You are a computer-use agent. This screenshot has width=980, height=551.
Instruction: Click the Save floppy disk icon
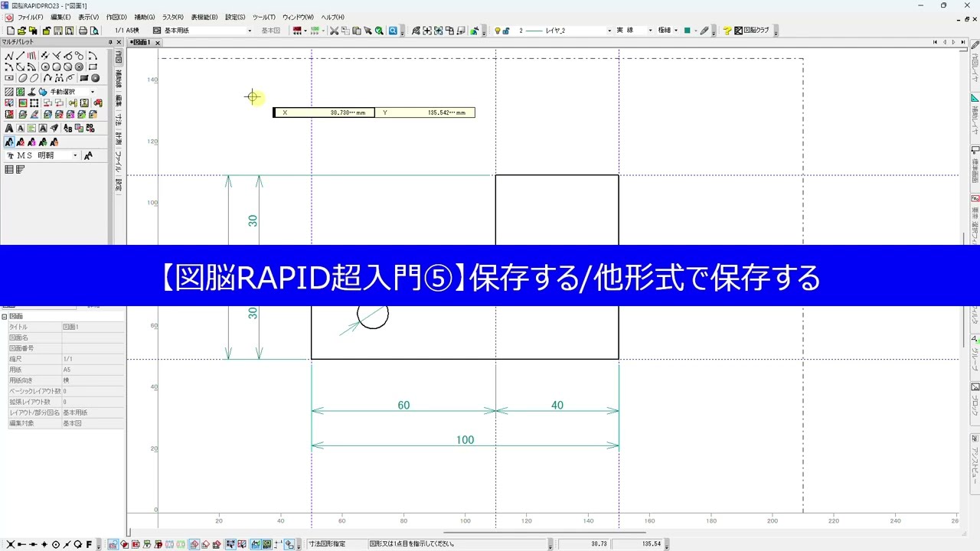[58, 31]
